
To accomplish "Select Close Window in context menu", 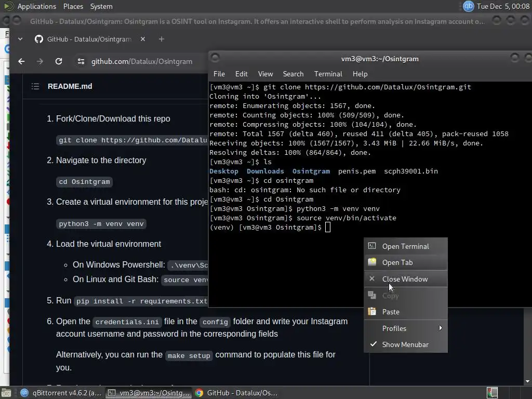I will tap(406, 279).
